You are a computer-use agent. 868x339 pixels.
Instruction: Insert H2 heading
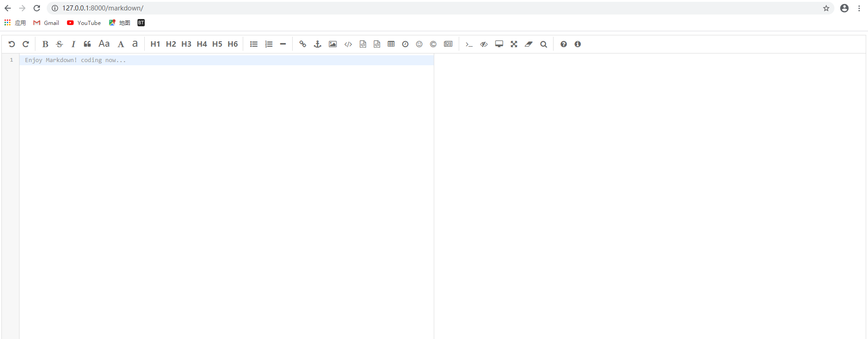171,44
